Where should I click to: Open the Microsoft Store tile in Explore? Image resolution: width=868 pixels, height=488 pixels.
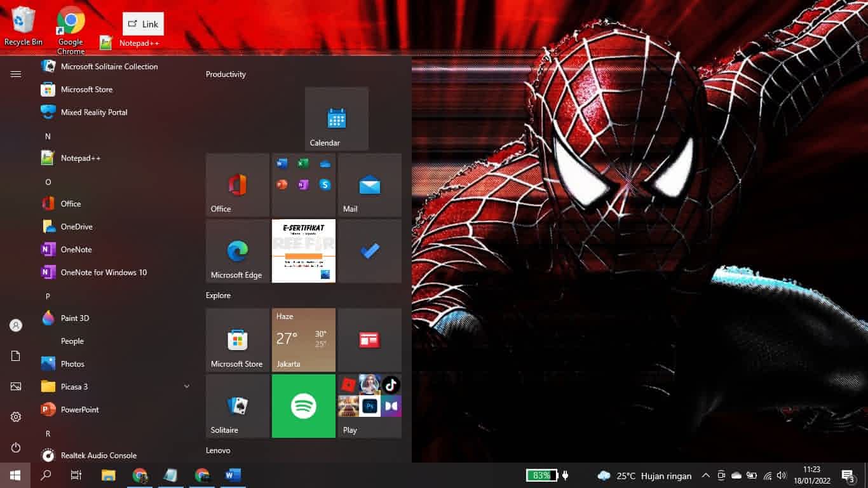238,340
